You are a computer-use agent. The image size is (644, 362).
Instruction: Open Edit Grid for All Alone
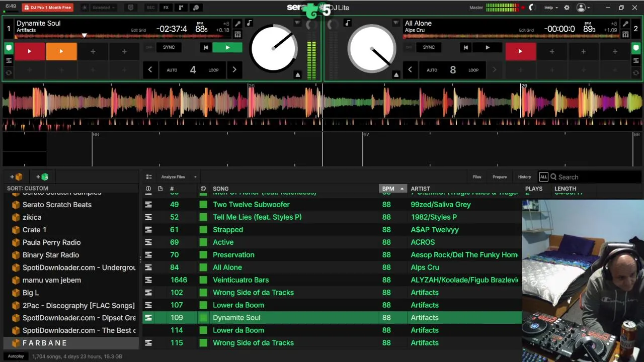(526, 30)
